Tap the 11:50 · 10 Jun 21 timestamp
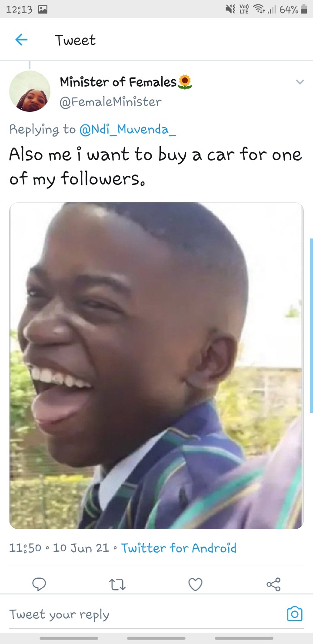This screenshot has width=313, height=644. 59,548
